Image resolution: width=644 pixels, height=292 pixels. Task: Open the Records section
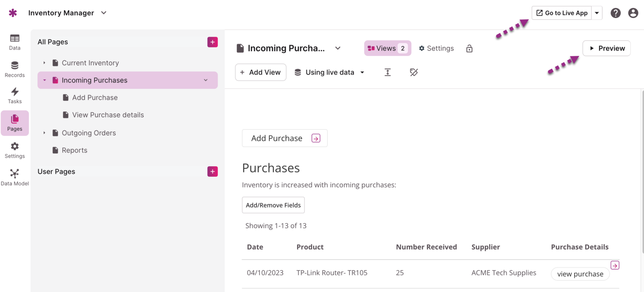(15, 69)
